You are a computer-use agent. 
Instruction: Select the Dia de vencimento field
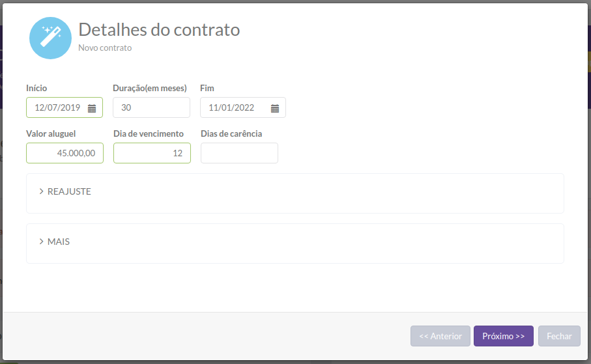click(152, 153)
